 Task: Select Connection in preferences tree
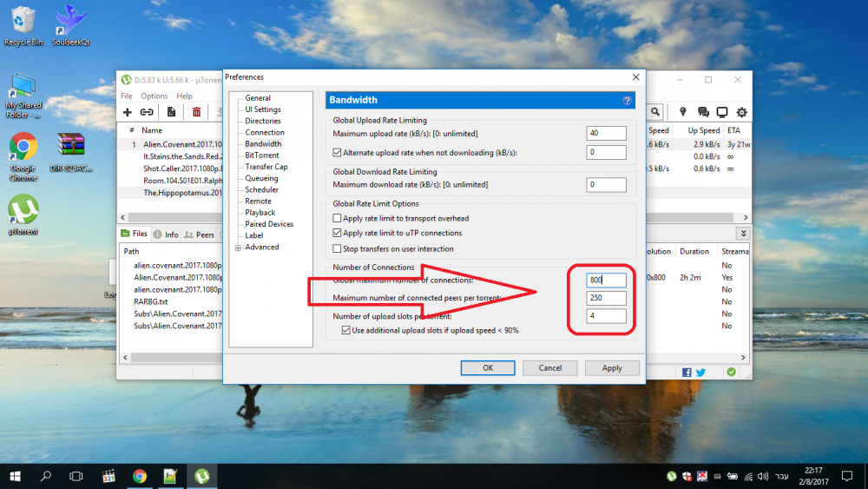[265, 132]
